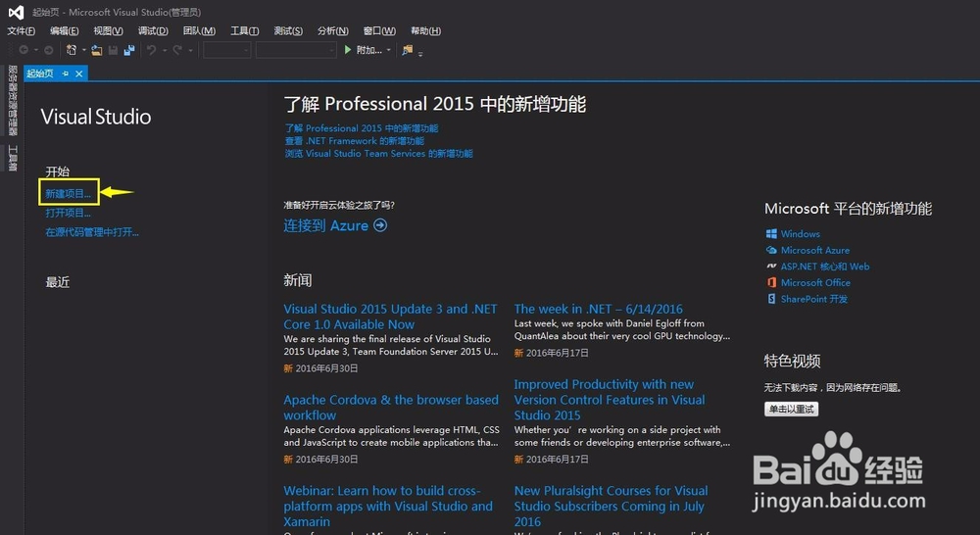Open Apache Cordova & browser based workflow article

pyautogui.click(x=391, y=408)
